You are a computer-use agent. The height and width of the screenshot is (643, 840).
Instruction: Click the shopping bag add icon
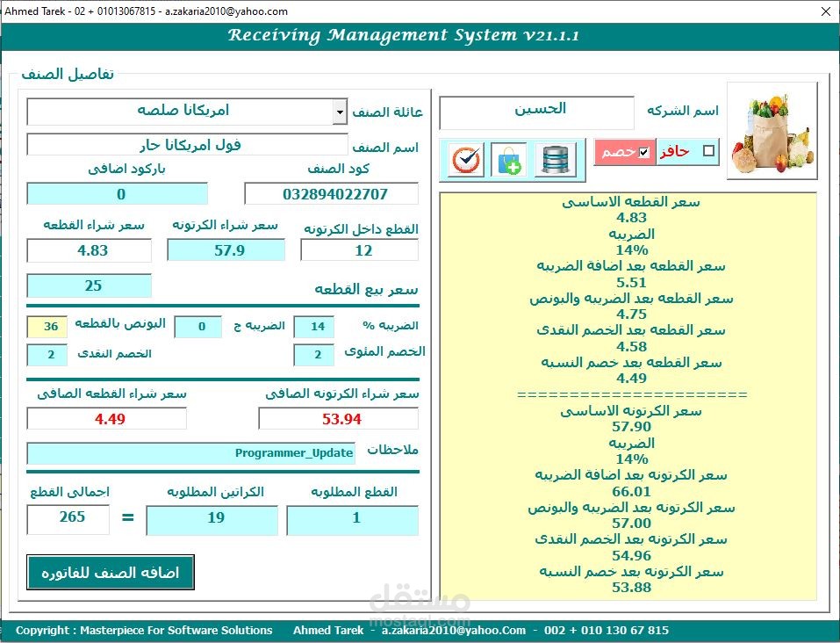coord(508,159)
